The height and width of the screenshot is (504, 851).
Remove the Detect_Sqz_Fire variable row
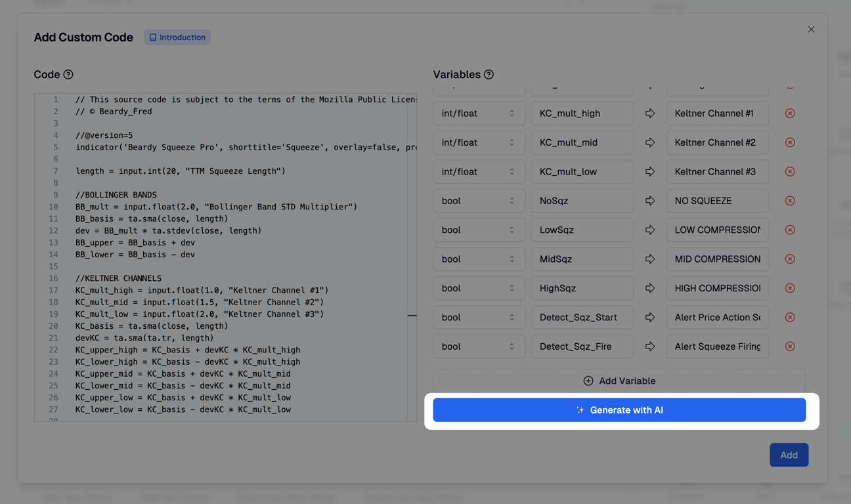pos(790,346)
